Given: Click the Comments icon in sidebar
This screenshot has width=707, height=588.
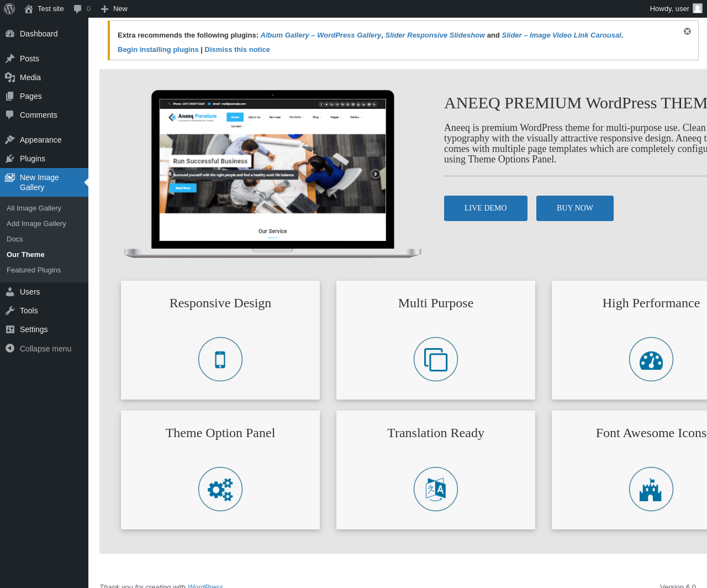Looking at the screenshot, I should click(x=10, y=115).
